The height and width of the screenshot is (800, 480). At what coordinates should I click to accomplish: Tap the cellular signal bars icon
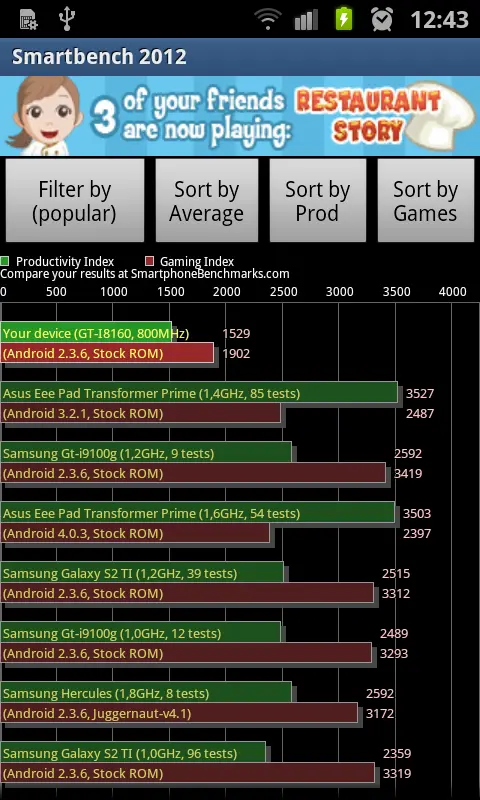308,20
